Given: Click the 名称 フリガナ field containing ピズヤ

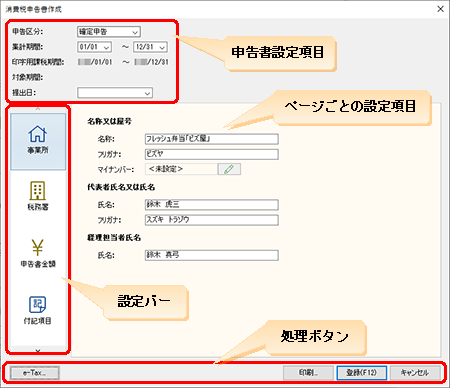Looking at the screenshot, I should 212,154.
